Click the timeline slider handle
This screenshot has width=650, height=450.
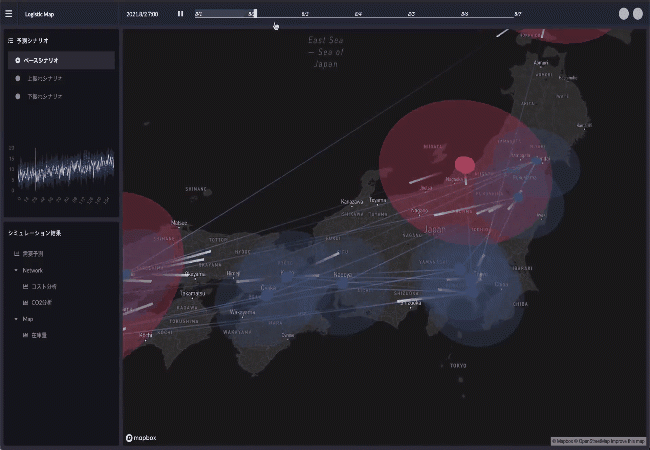click(x=255, y=14)
